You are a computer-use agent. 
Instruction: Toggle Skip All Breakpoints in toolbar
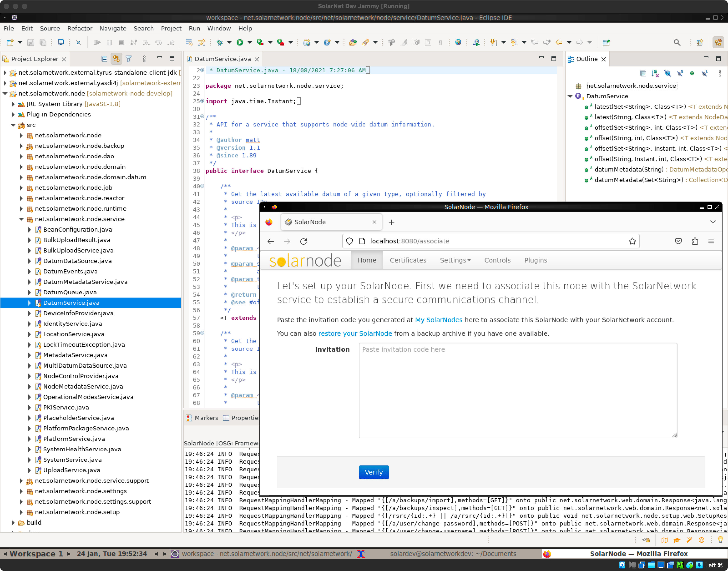(78, 43)
